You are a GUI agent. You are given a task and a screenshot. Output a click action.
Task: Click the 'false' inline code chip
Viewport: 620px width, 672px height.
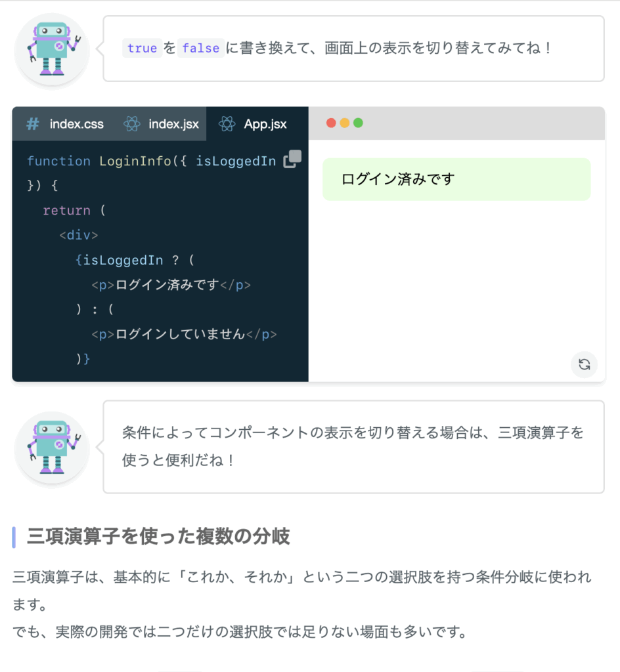click(x=201, y=48)
